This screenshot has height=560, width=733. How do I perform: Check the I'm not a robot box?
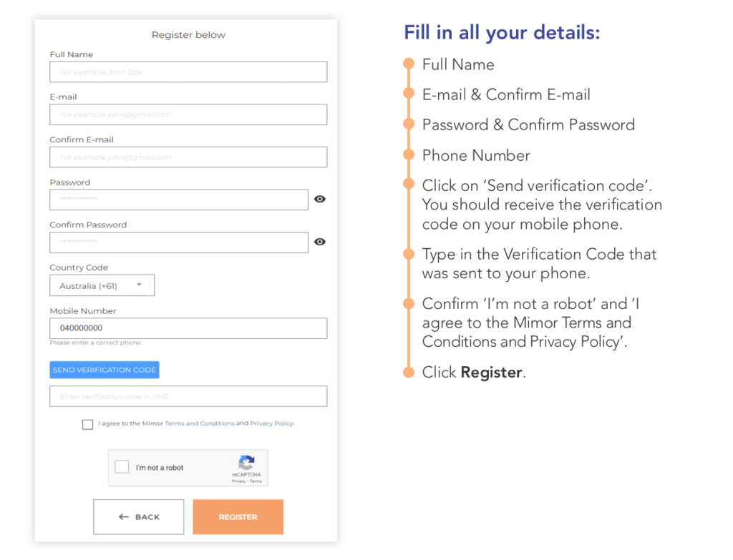click(122, 466)
